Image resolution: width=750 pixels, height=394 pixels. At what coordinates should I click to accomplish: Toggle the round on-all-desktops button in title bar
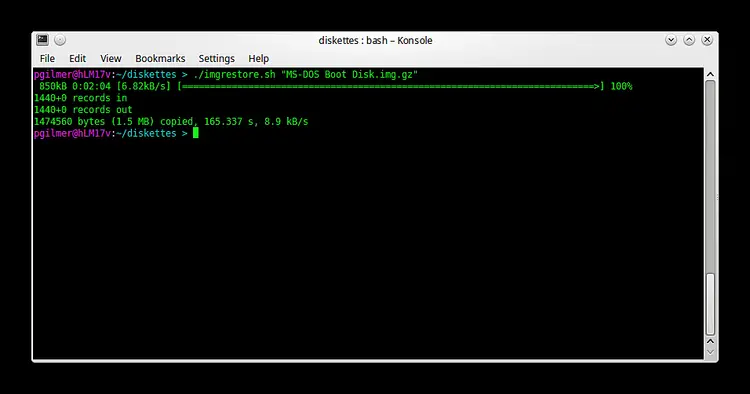coord(60,40)
